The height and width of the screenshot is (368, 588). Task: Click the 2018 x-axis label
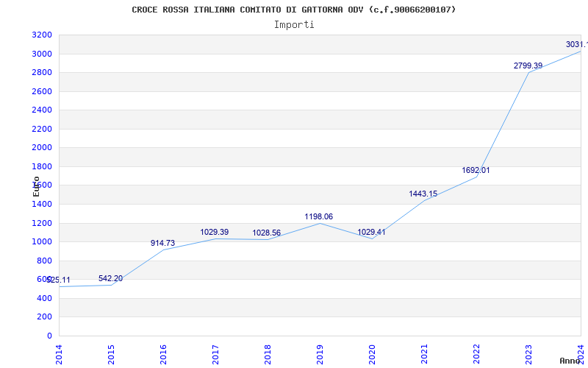click(x=268, y=355)
